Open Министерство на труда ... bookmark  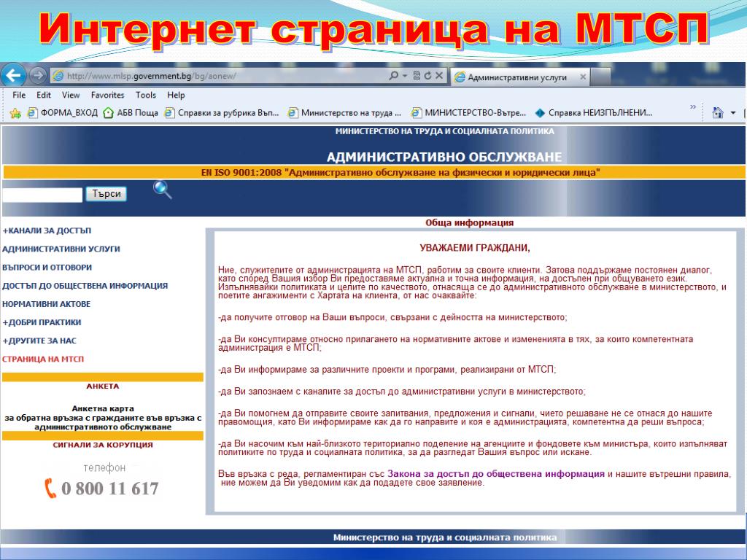(344, 113)
